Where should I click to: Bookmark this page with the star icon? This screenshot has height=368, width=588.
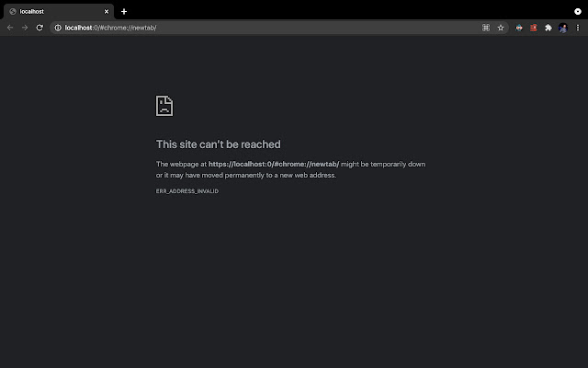[500, 28]
